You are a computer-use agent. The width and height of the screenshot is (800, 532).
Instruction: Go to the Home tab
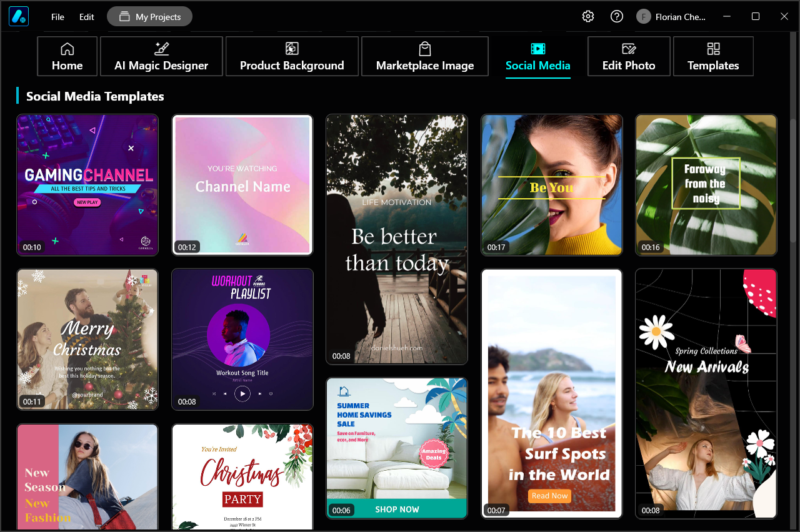(67, 56)
